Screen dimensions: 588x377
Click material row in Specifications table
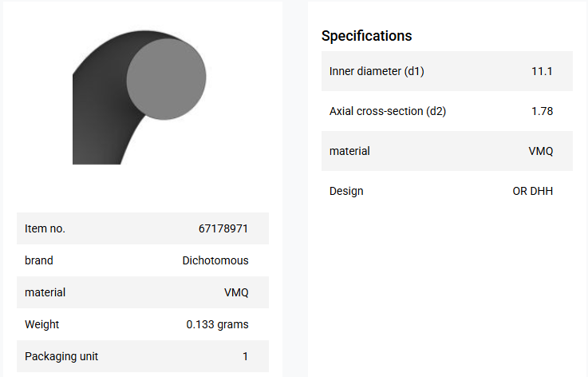click(447, 151)
